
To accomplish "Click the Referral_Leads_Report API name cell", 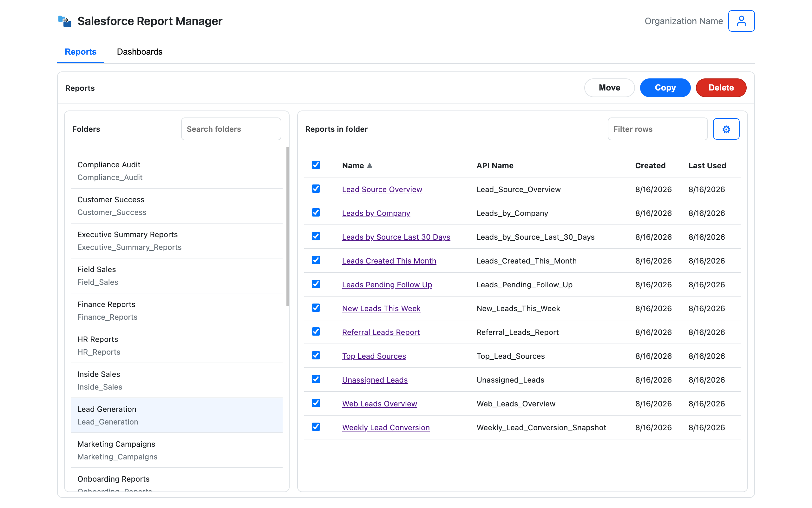I will point(517,333).
